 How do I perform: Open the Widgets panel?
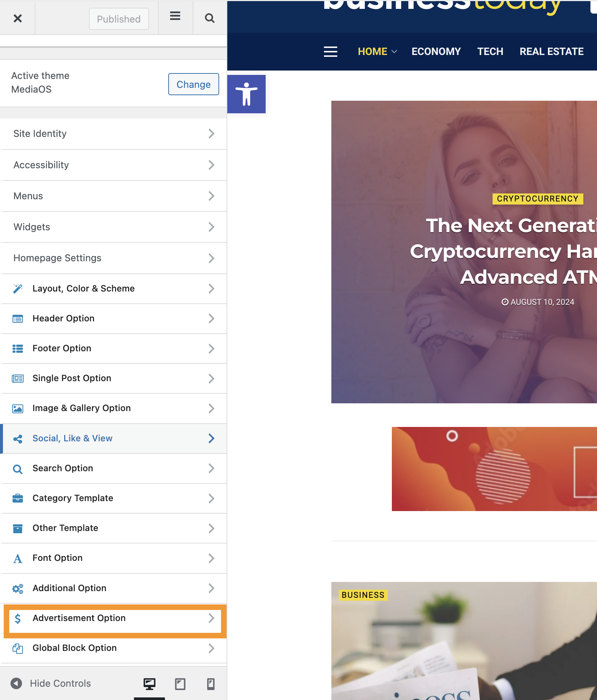point(114,227)
